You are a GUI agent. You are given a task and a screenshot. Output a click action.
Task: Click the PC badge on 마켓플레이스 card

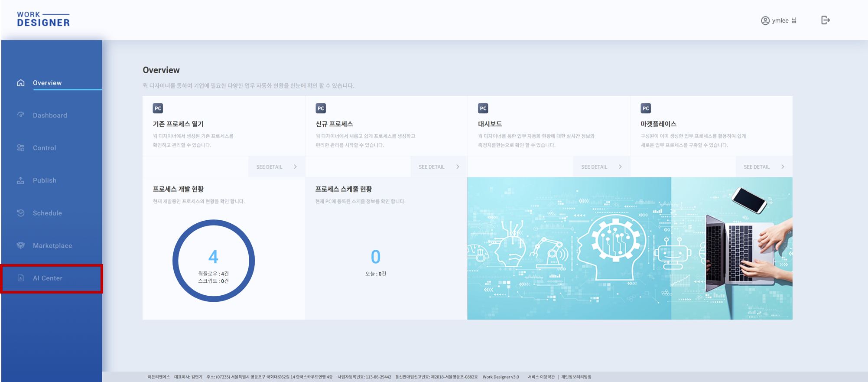646,108
